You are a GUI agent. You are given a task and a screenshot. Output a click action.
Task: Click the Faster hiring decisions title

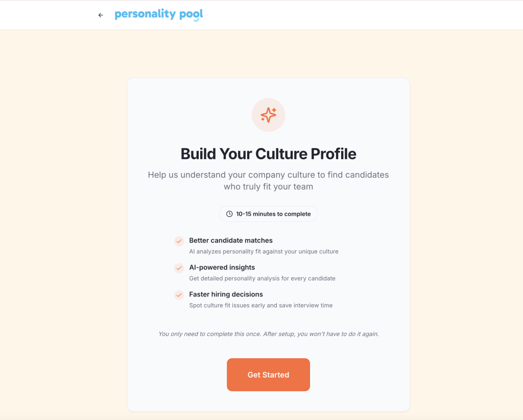pos(226,294)
